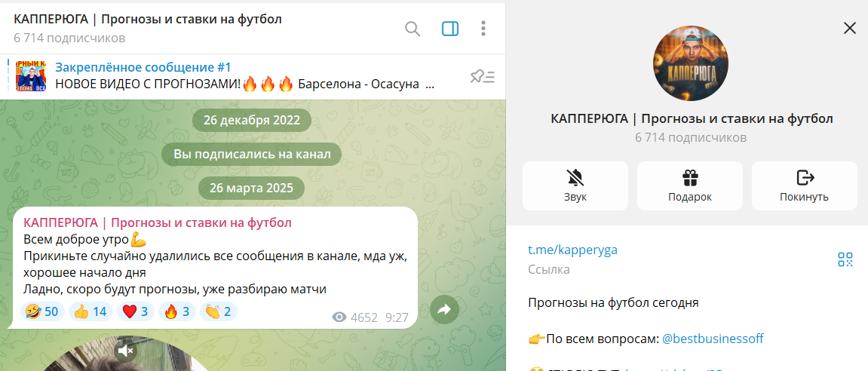
Task: Add the clapping hands reaction with 2
Action: coord(218,311)
